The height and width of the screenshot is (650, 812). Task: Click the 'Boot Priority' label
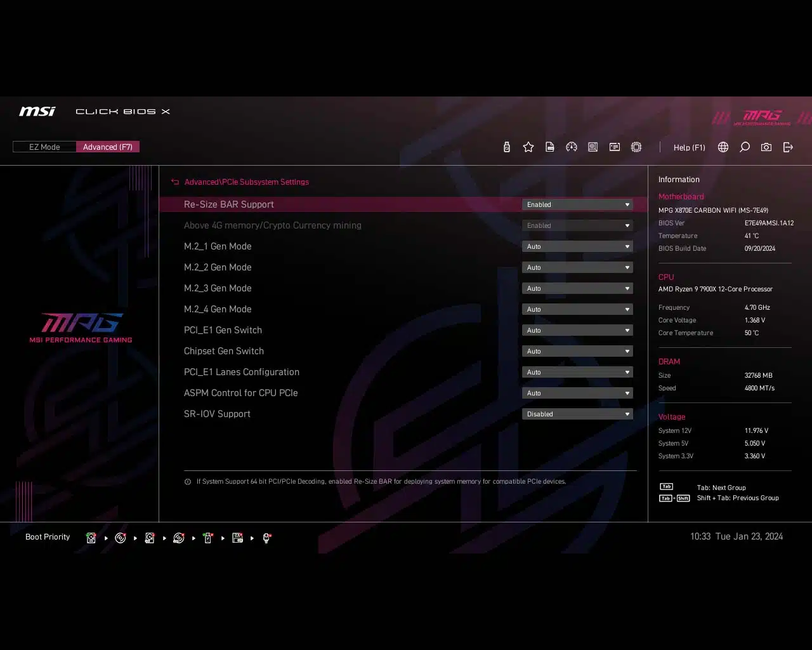point(48,537)
